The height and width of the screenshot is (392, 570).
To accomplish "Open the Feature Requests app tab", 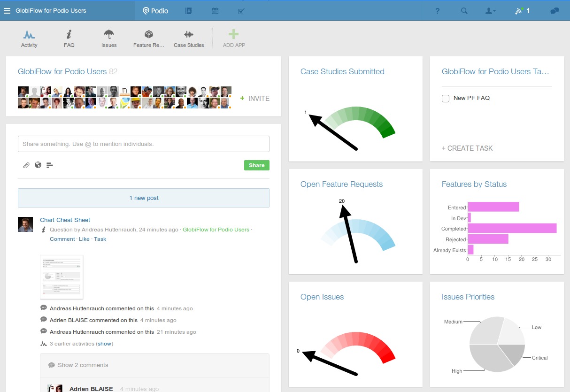I will pos(148,38).
